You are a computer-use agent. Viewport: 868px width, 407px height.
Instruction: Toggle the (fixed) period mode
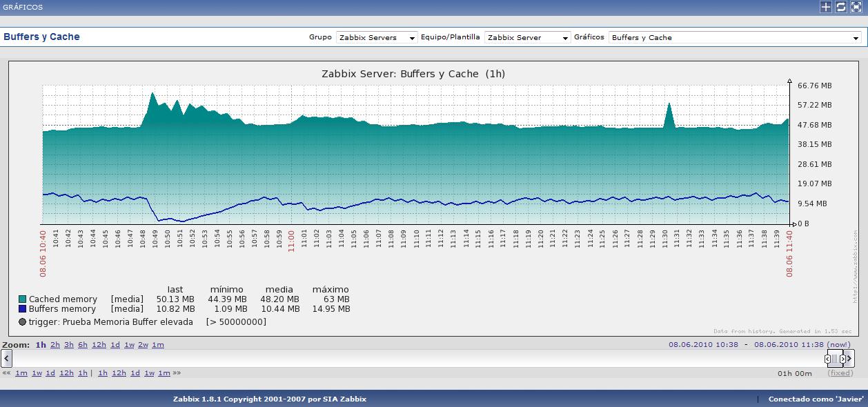[840, 373]
